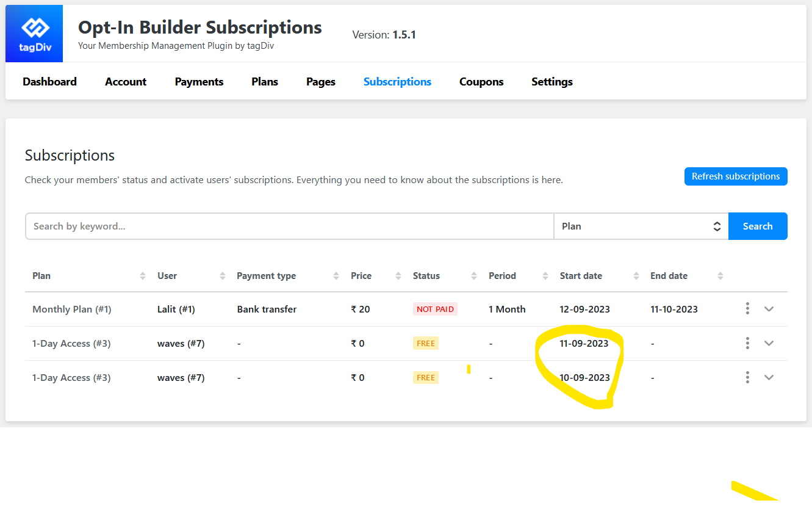Open the Account tab
This screenshot has height=514, width=812.
126,82
